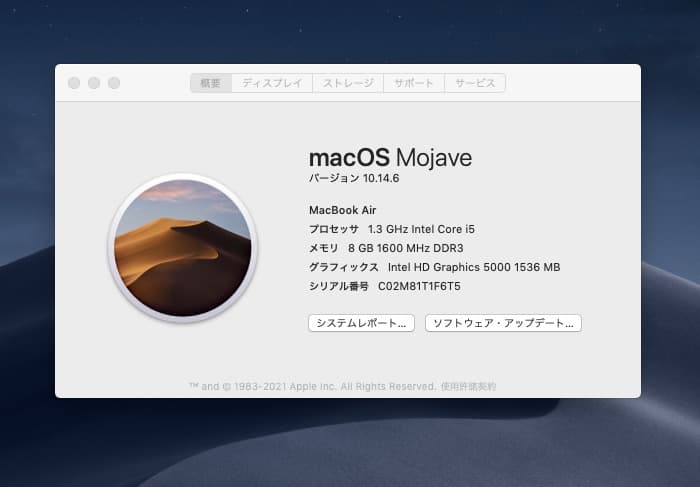Show the サービス tab
Viewport: 700px width, 487px height.
click(x=475, y=83)
